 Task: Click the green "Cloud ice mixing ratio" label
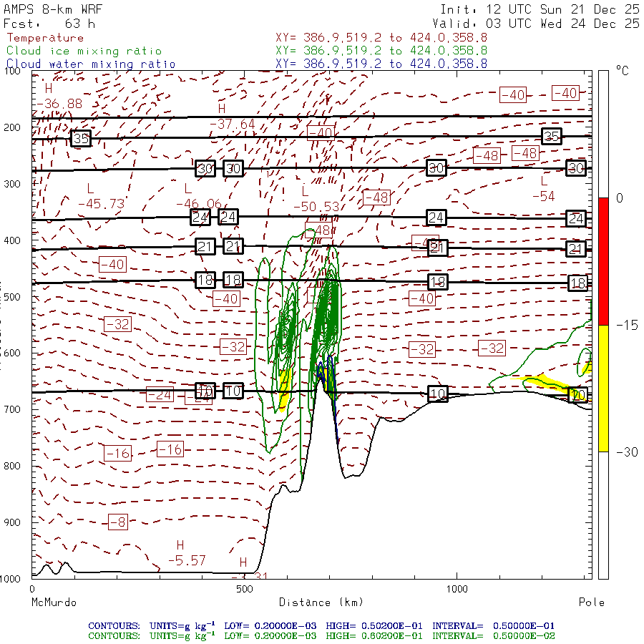[x=84, y=51]
